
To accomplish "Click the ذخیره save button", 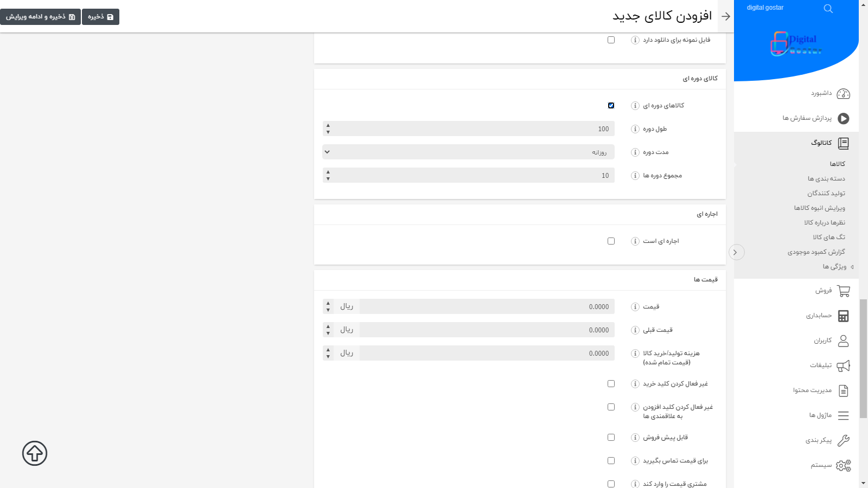I will click(100, 16).
